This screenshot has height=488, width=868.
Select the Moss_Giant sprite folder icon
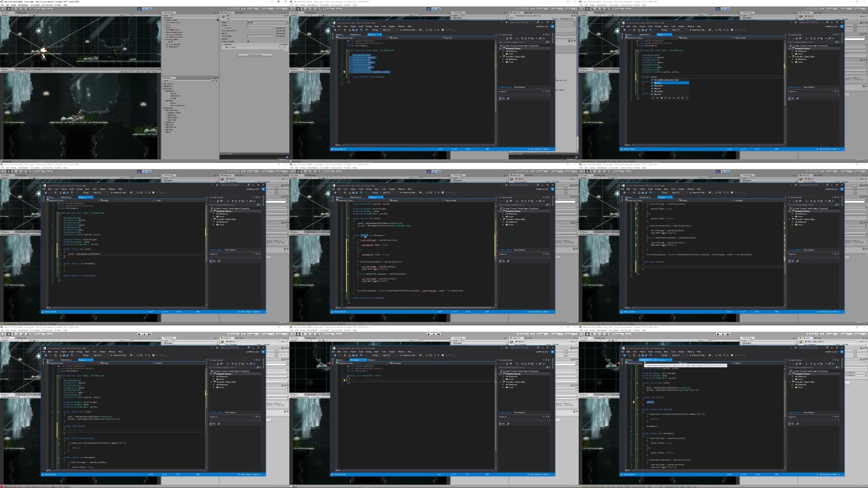point(169,112)
